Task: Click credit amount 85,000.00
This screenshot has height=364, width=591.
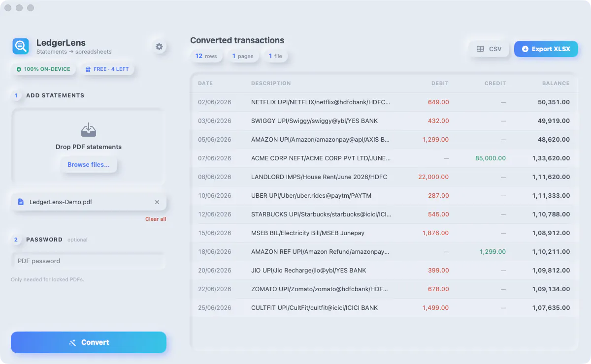Action: point(491,158)
